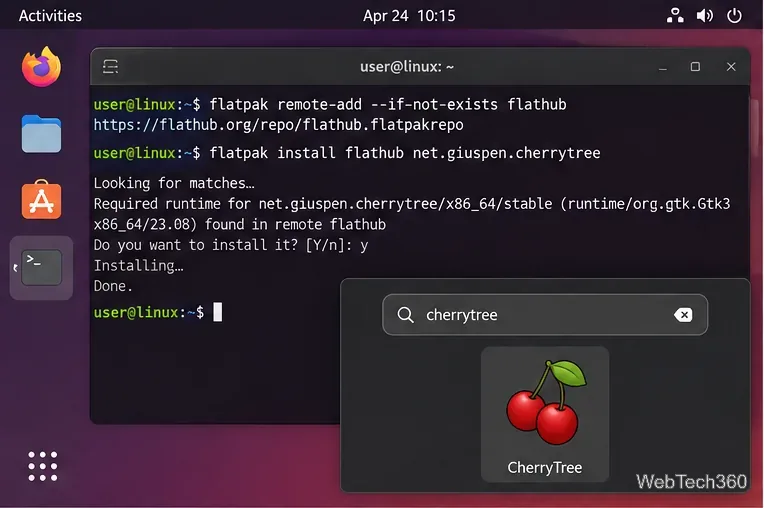Image resolution: width=764 pixels, height=508 pixels.
Task: Click the 'user@linux: ~' window title
Action: point(407,67)
